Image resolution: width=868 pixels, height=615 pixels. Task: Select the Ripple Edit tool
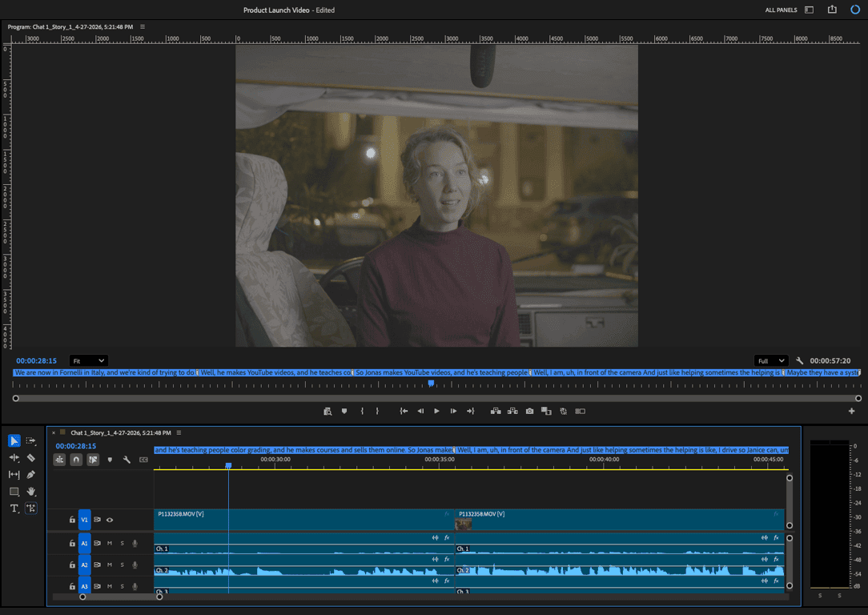pyautogui.click(x=14, y=458)
